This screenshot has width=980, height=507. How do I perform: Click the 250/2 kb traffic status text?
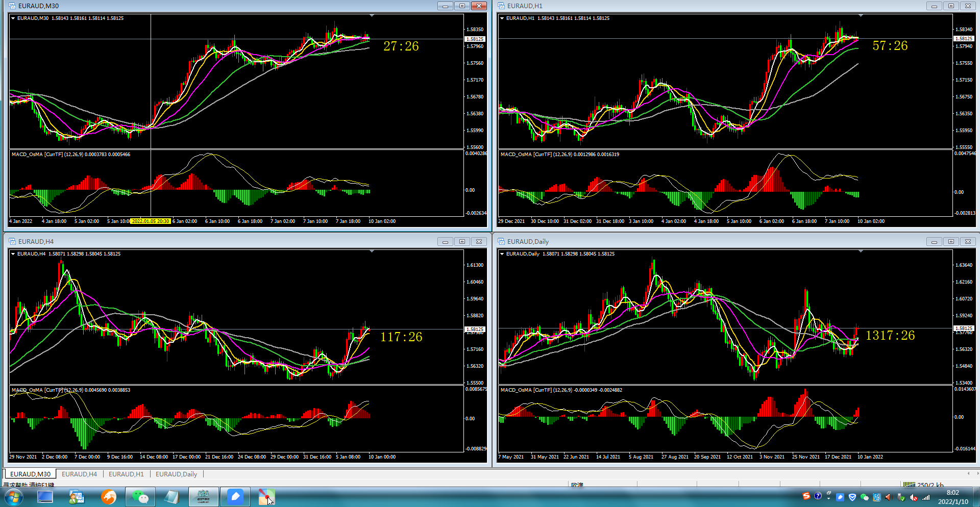(930, 485)
